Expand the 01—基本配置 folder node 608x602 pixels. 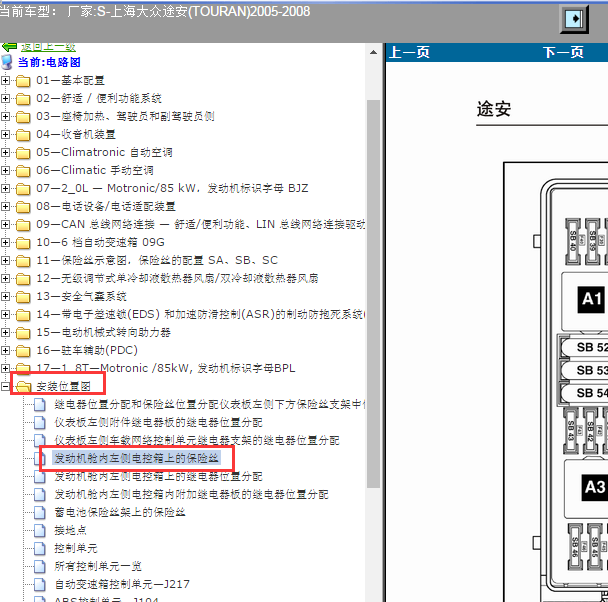[x=5, y=80]
